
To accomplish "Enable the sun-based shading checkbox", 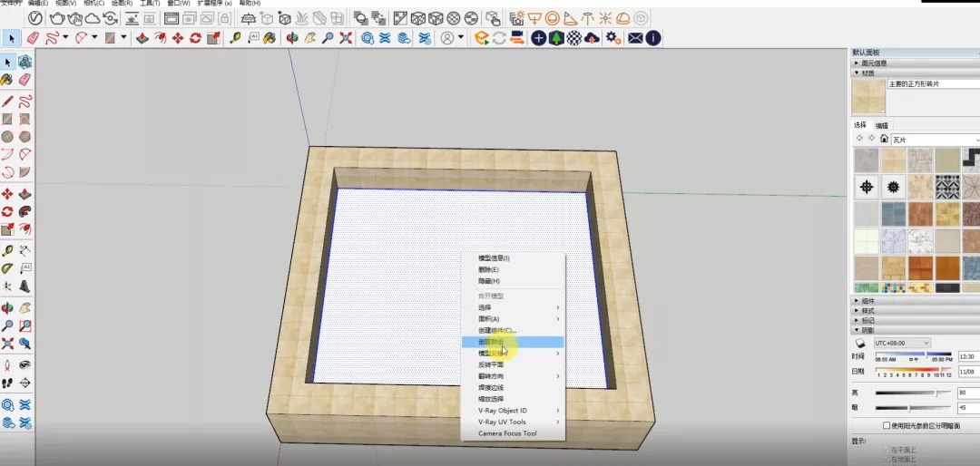I will point(887,425).
